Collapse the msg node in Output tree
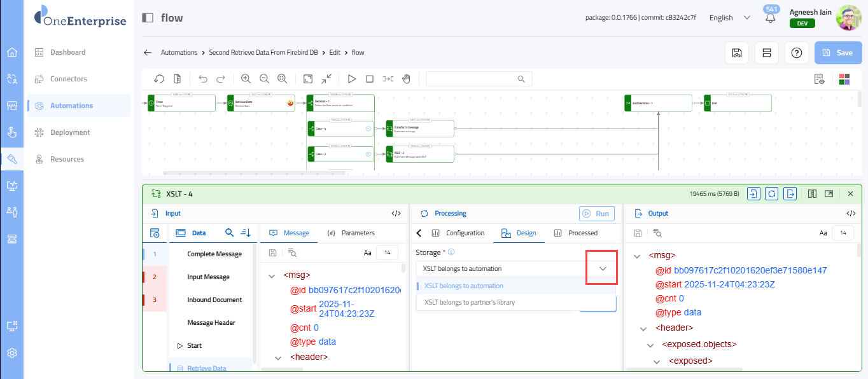The width and height of the screenshot is (868, 379). 636,256
